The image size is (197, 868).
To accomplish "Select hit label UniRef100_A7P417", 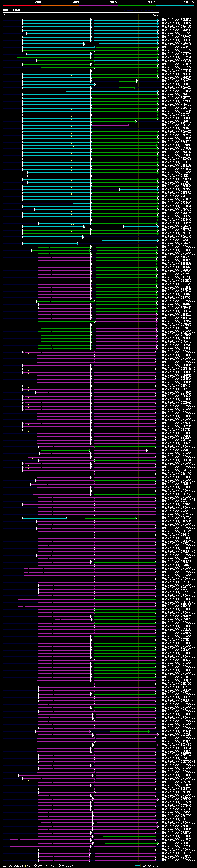I will pos(177,104).
